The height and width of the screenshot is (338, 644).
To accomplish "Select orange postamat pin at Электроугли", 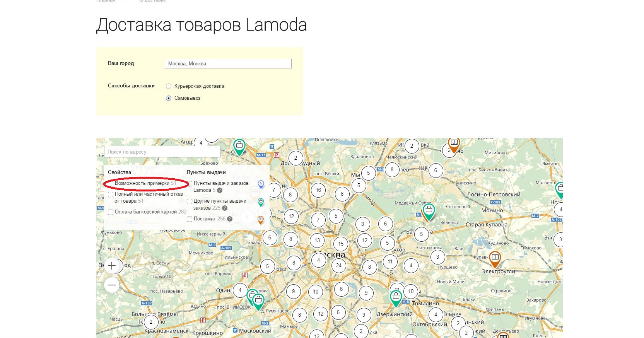I will coord(495,259).
